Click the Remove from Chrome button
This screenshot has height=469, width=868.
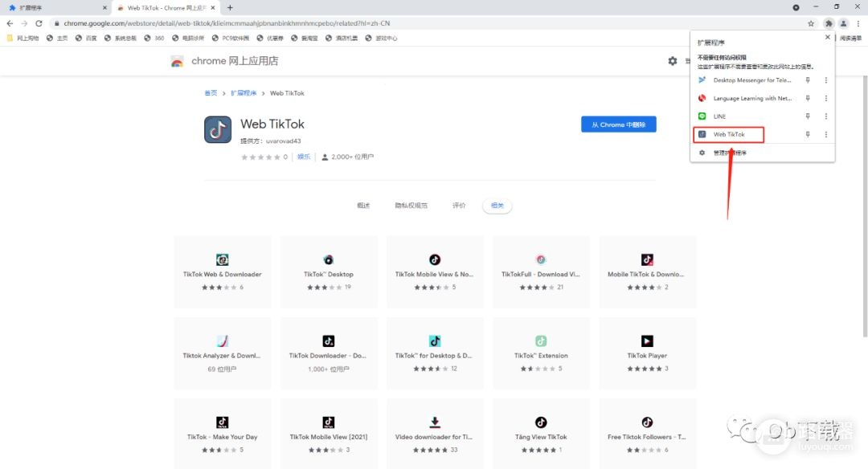click(618, 124)
